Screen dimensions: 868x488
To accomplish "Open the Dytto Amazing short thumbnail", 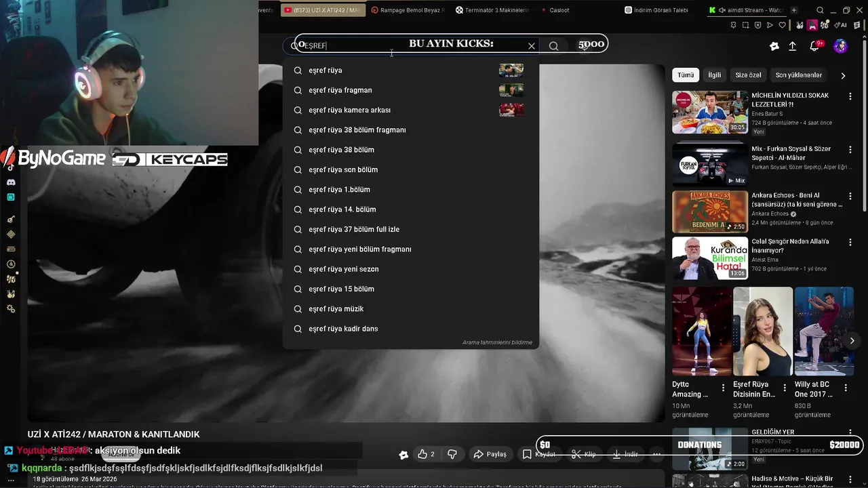I will click(702, 331).
